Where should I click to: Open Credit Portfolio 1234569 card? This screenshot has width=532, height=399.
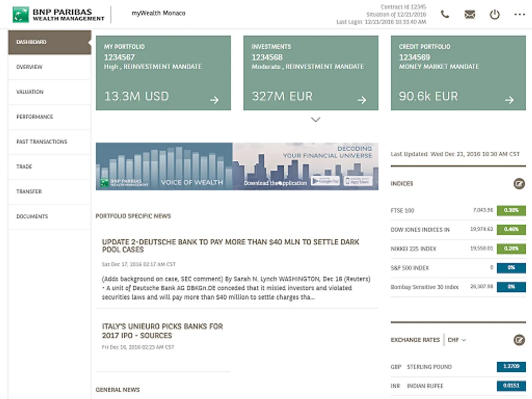[458, 73]
